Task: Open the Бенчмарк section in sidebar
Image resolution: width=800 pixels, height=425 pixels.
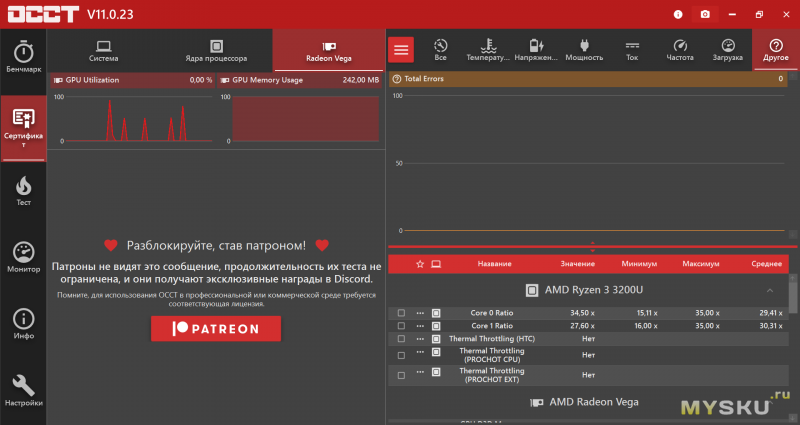Action: [23, 57]
